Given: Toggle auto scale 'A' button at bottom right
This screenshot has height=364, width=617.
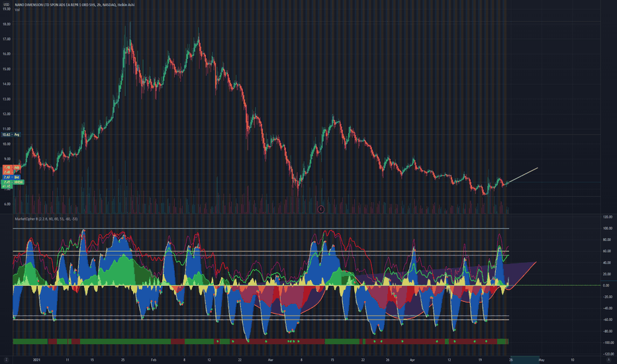Looking at the screenshot, I should click(x=608, y=359).
